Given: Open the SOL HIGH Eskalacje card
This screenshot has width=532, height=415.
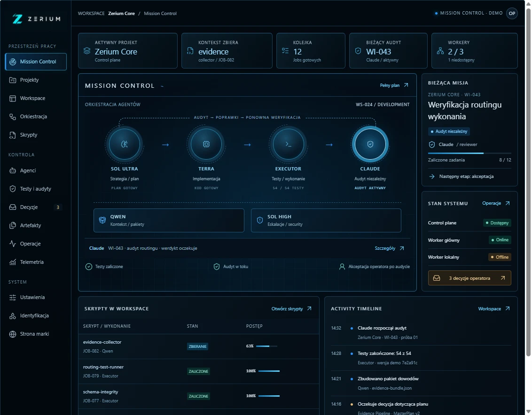Looking at the screenshot, I should [326, 220].
